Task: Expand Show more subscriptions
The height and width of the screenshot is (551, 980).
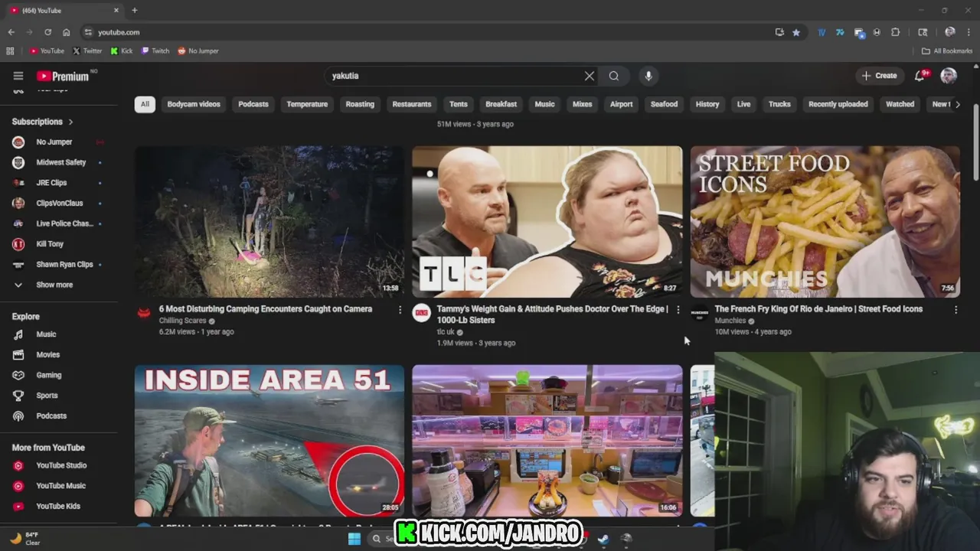Action: click(54, 285)
